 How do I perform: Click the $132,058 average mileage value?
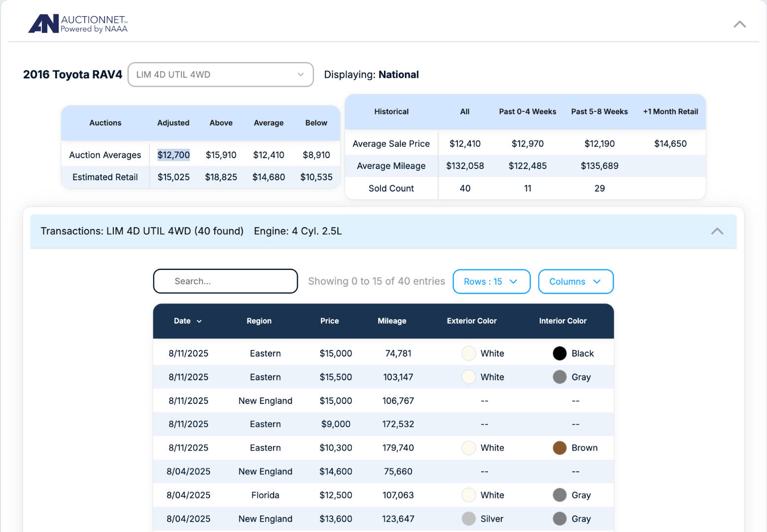(x=465, y=166)
